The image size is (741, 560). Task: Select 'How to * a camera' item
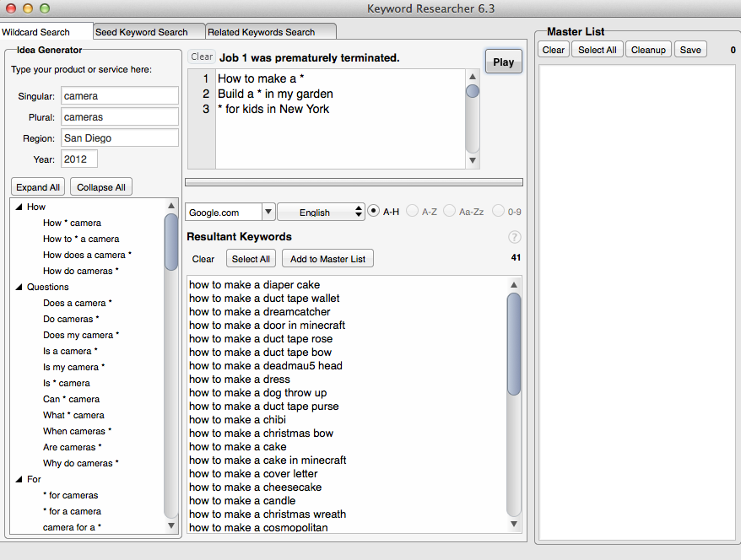81,239
